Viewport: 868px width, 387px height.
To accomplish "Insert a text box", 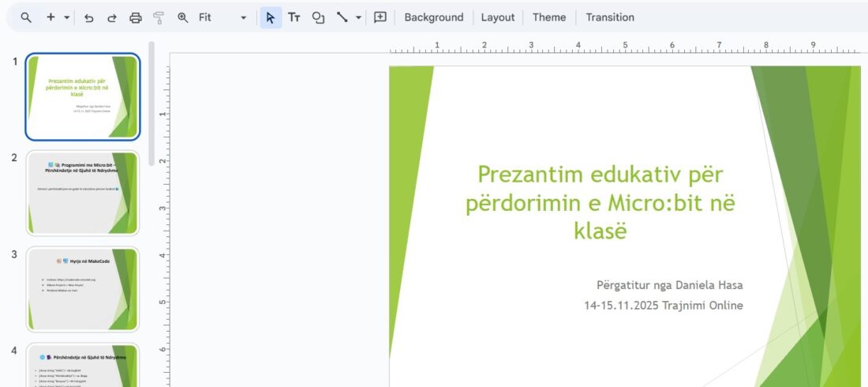I will pos(294,17).
